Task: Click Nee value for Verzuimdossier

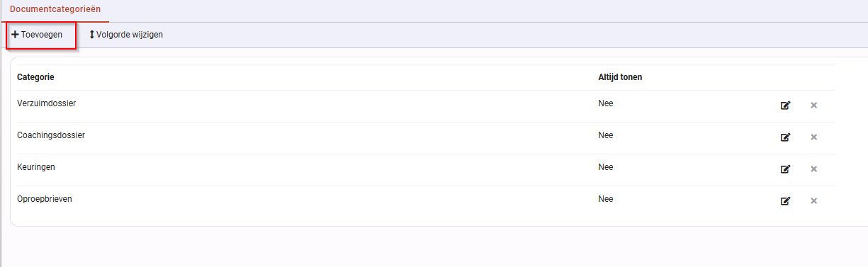Action: (606, 103)
